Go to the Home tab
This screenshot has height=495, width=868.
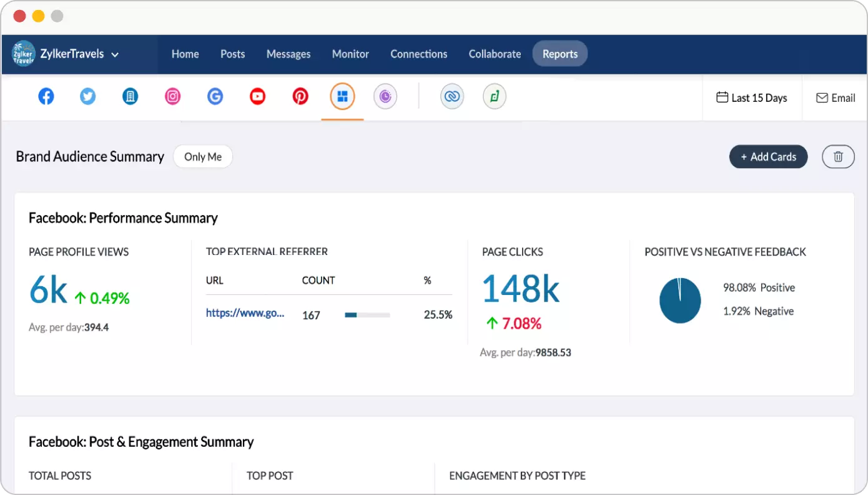coord(185,54)
